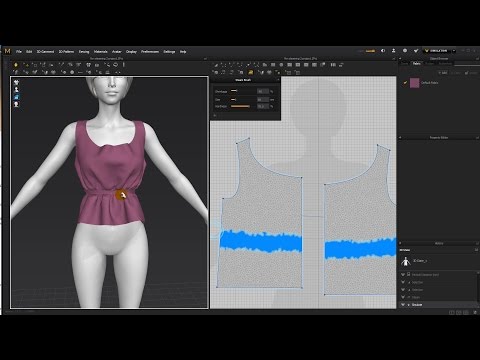The height and width of the screenshot is (360, 480).
Task: Open the Preferences menu
Action: coord(150,52)
